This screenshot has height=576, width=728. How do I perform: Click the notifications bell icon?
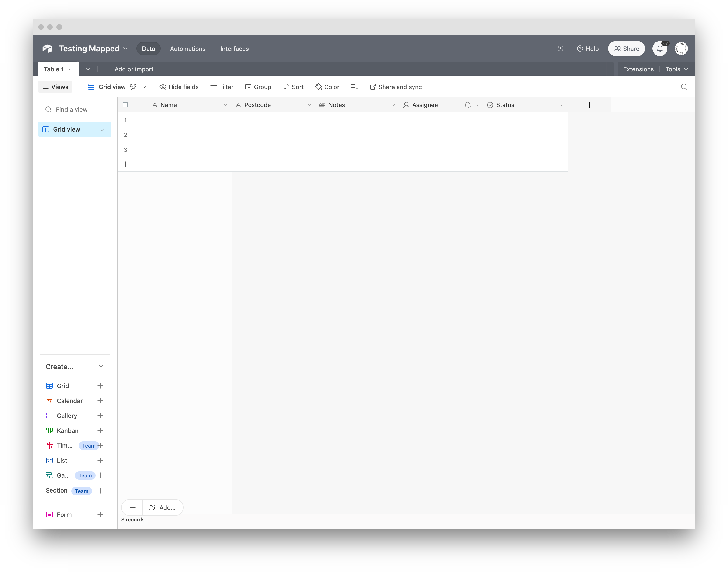(x=659, y=49)
